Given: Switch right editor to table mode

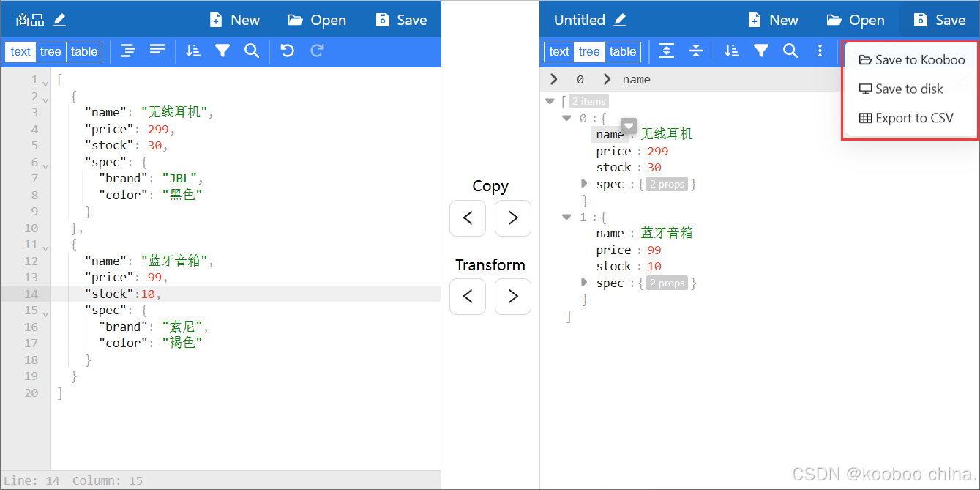Looking at the screenshot, I should point(623,51).
